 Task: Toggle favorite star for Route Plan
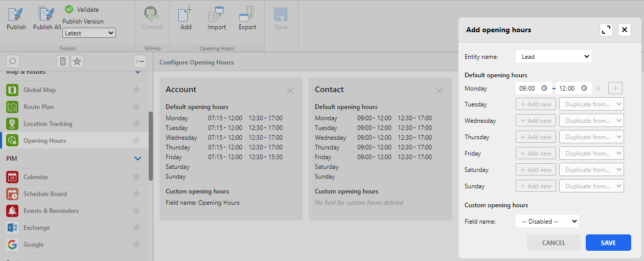pyautogui.click(x=136, y=107)
